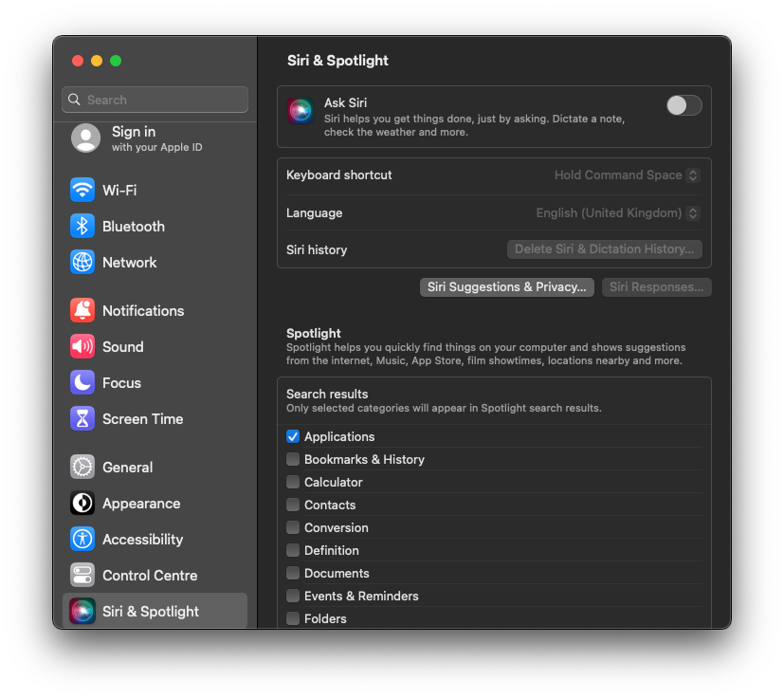
Task: Sign in with your Apple ID
Action: click(x=155, y=138)
